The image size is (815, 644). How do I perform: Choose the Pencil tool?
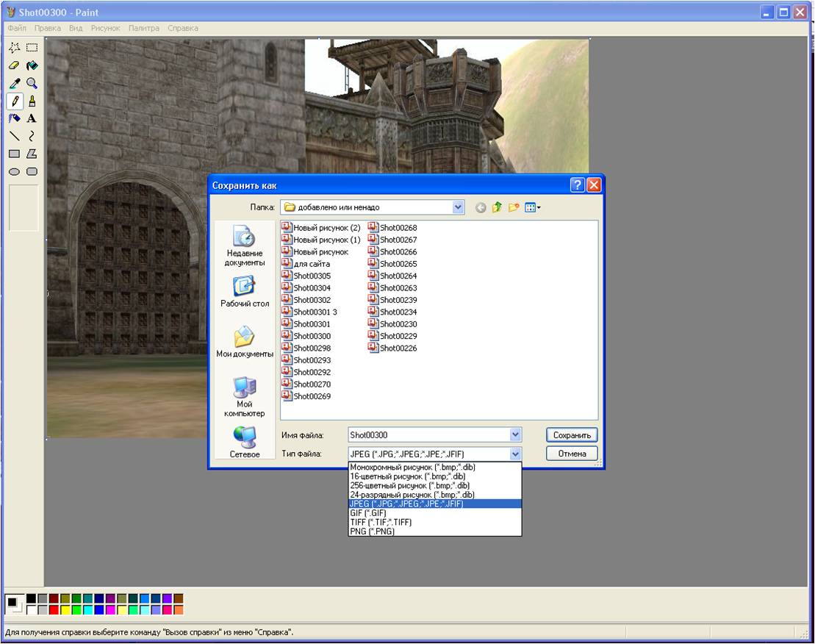click(x=15, y=101)
